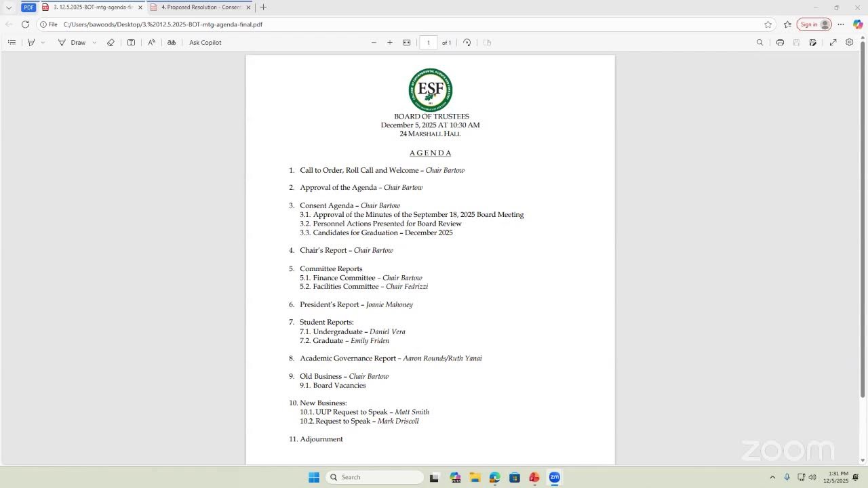Screen dimensions: 868x488
Task: Open File Explorer from taskbar
Action: [475, 477]
